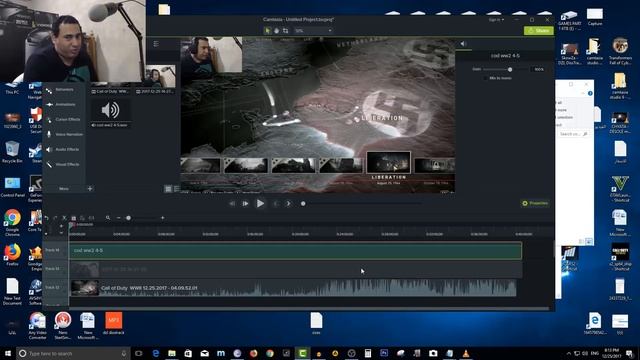Click the Cut scissors icon

64,218
